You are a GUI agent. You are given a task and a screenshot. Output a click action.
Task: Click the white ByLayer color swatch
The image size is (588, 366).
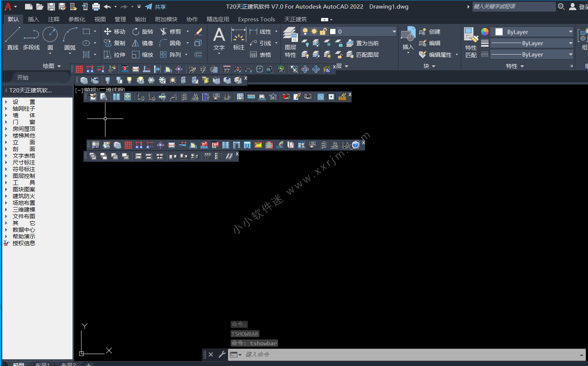pos(499,32)
